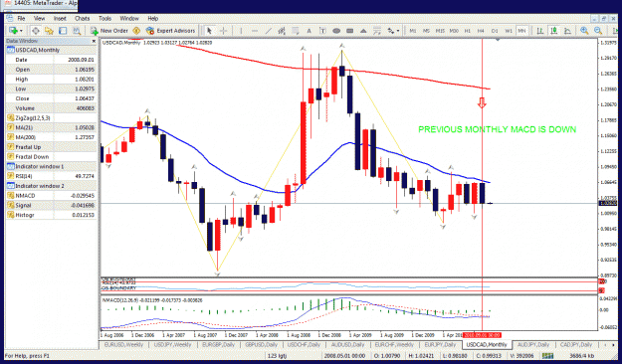This screenshot has width=622, height=364.
Task: Click the Zoom Out magnifier icon
Action: click(x=598, y=31)
